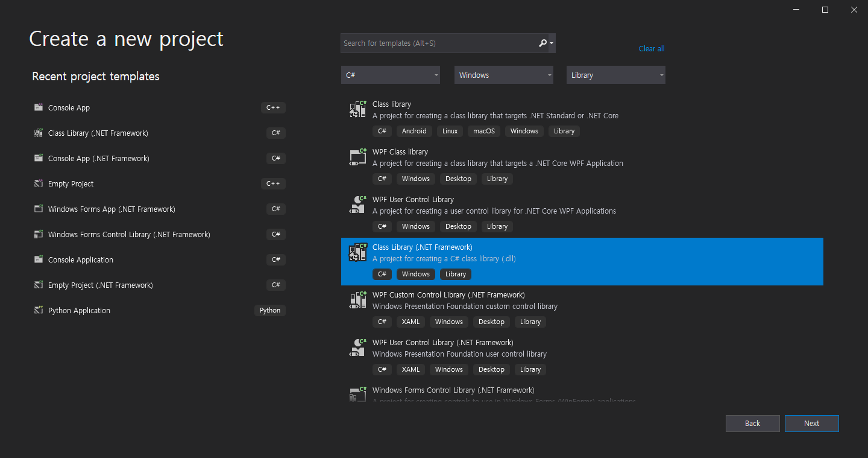Viewport: 868px width, 458px height.
Task: Open recent Empty Project (.NET Framework)
Action: click(x=160, y=285)
